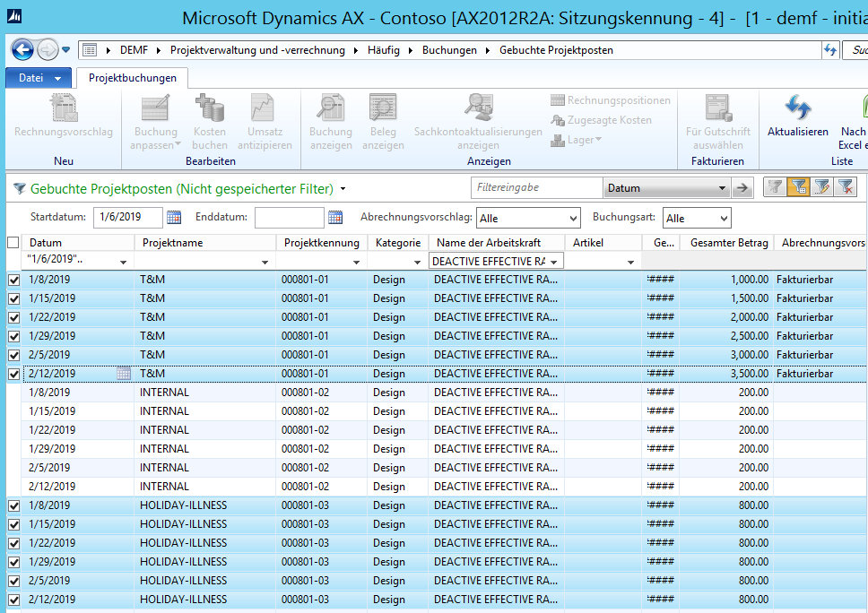The height and width of the screenshot is (613, 868).
Task: Click the arrow button next to Datum filter
Action: [742, 188]
